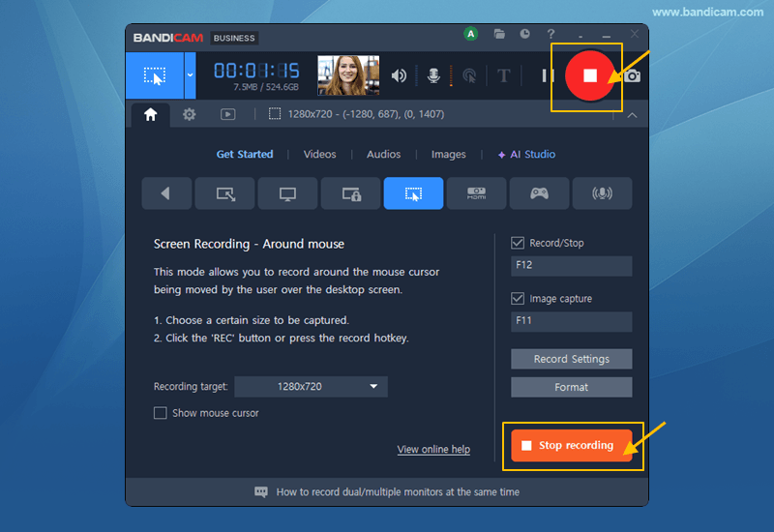Open the settings gear tab
774x532 pixels.
pos(189,114)
